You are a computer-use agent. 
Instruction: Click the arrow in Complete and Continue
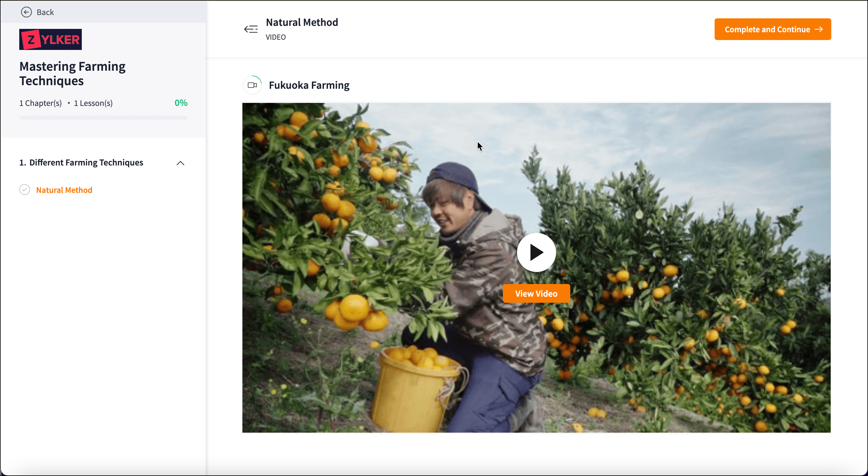tap(819, 29)
